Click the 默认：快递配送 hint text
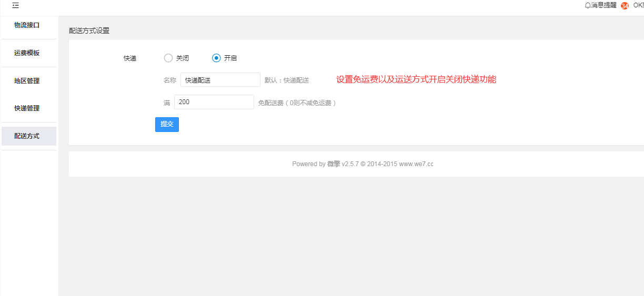 point(287,80)
